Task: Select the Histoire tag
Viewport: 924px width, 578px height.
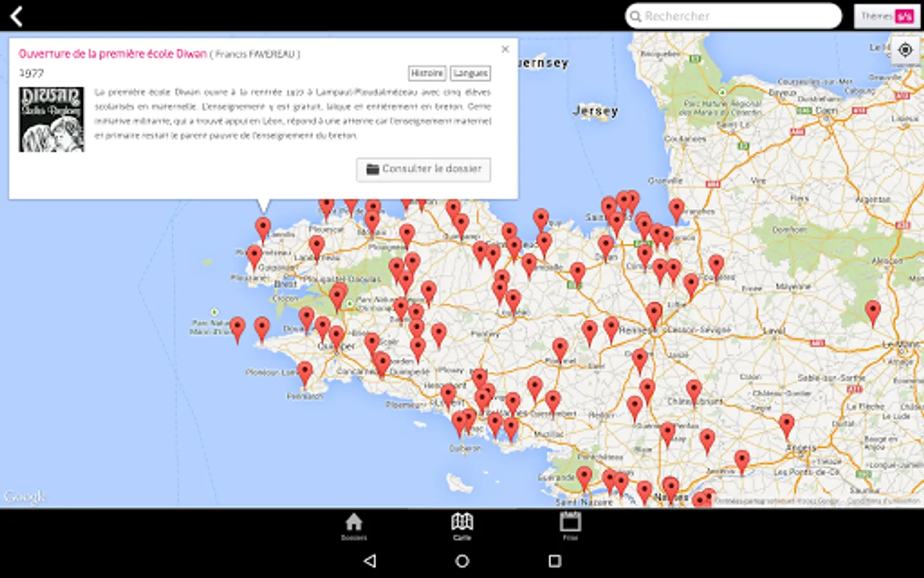Action: [x=427, y=73]
